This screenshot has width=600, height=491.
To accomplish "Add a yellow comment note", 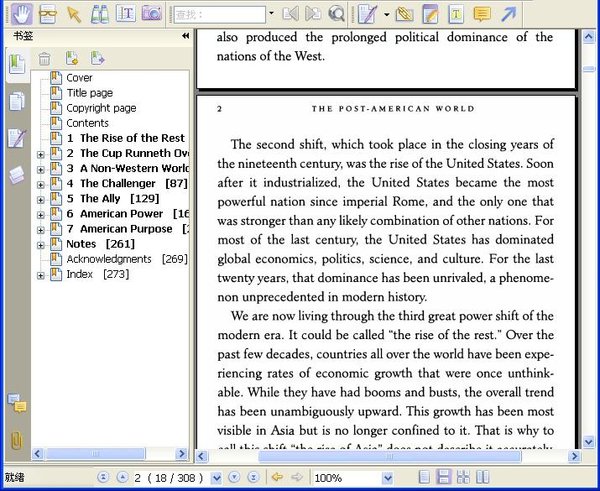I will tap(482, 15).
